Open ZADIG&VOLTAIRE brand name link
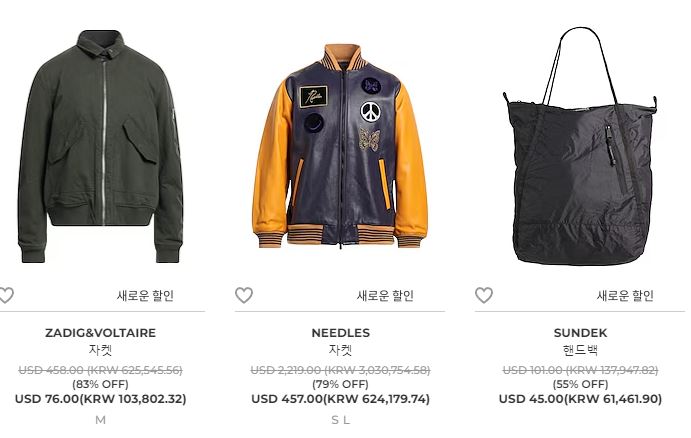The image size is (691, 438). (x=100, y=333)
